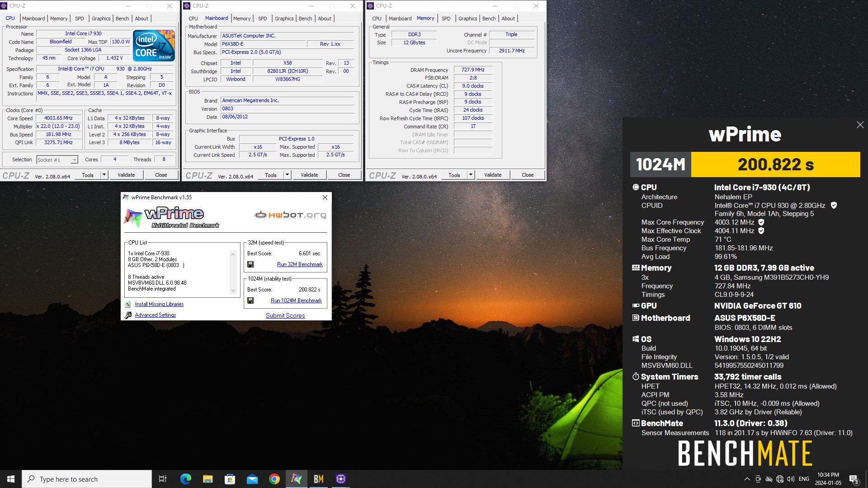Screen dimensions: 868x488
Task: Open Tools dropdown arrow in Mainboard window
Action: pyautogui.click(x=287, y=175)
